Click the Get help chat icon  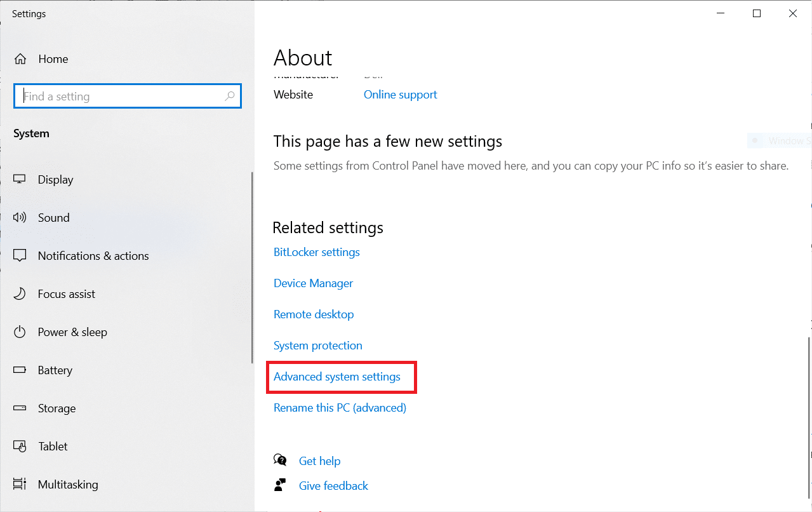[280, 461]
